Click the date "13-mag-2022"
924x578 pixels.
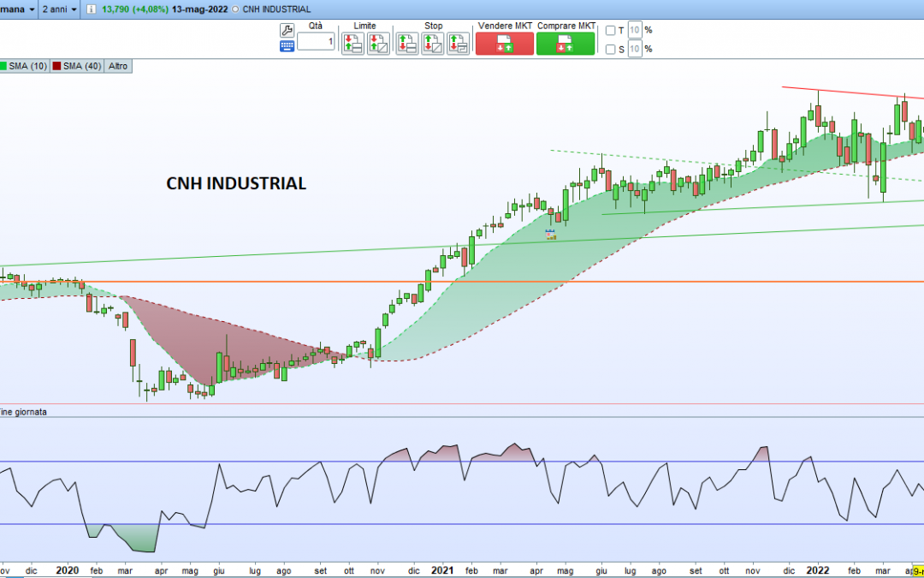tap(199, 9)
